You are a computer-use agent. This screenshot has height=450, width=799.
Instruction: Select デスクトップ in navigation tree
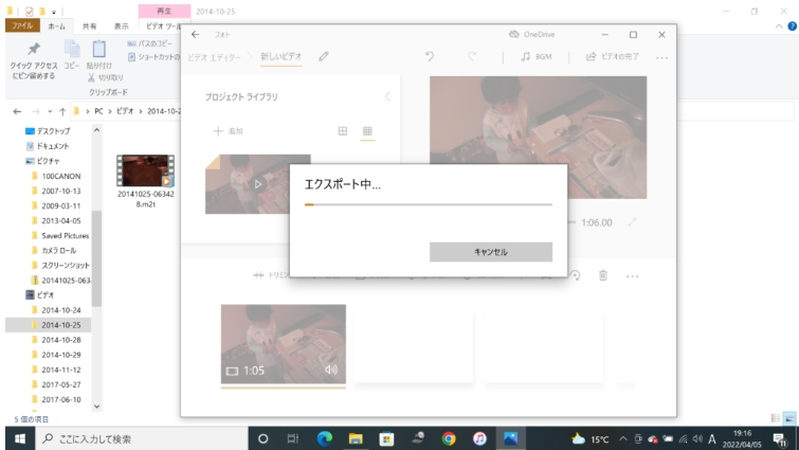click(48, 131)
